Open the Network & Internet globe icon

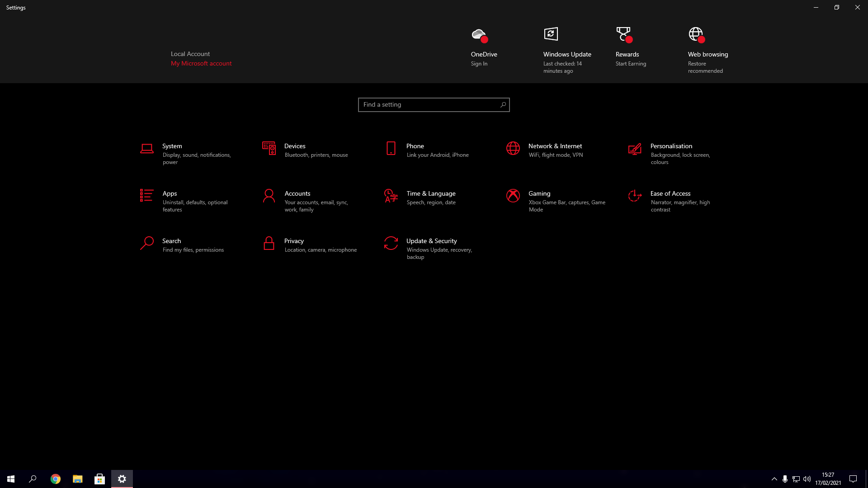pyautogui.click(x=513, y=148)
